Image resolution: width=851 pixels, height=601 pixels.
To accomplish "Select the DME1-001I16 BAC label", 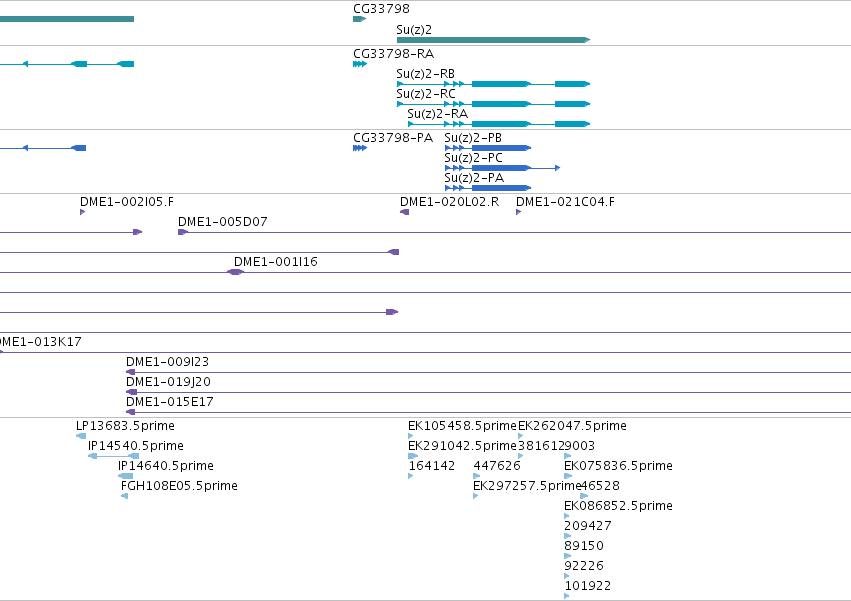I will pos(276,262).
